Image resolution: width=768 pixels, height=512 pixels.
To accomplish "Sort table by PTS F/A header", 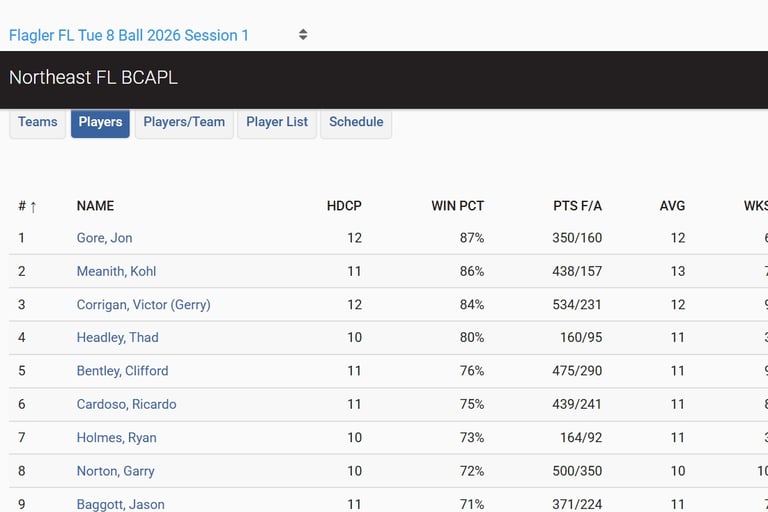I will pyautogui.click(x=577, y=206).
